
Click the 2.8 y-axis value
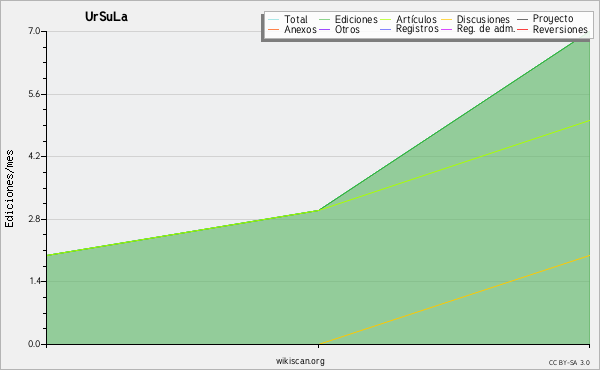click(34, 219)
